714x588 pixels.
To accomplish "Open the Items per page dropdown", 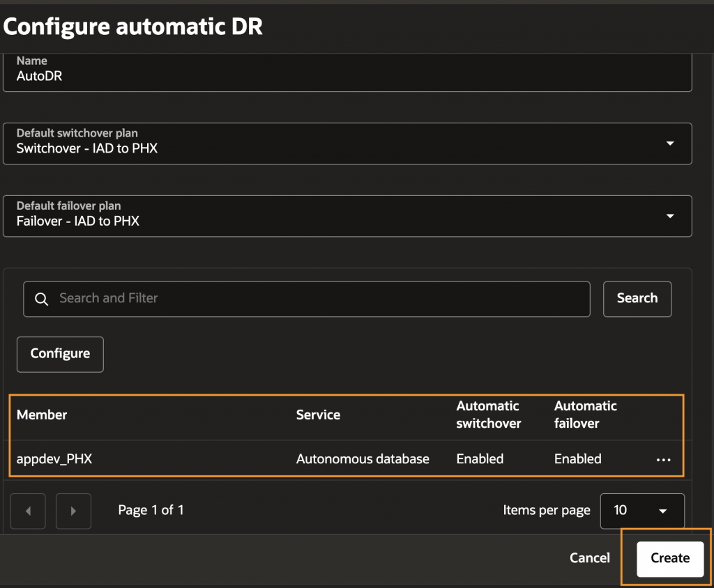I will point(641,511).
